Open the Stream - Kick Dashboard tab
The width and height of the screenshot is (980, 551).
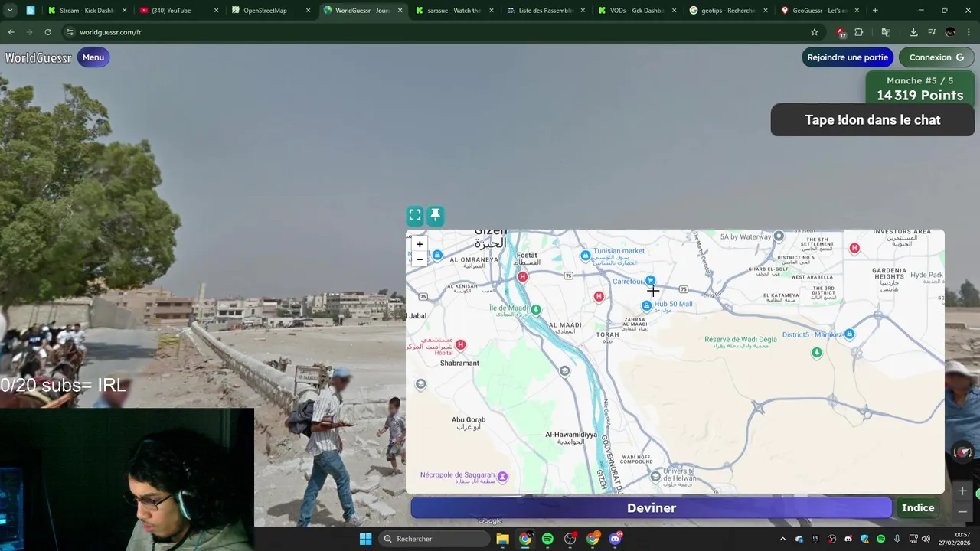87,11
